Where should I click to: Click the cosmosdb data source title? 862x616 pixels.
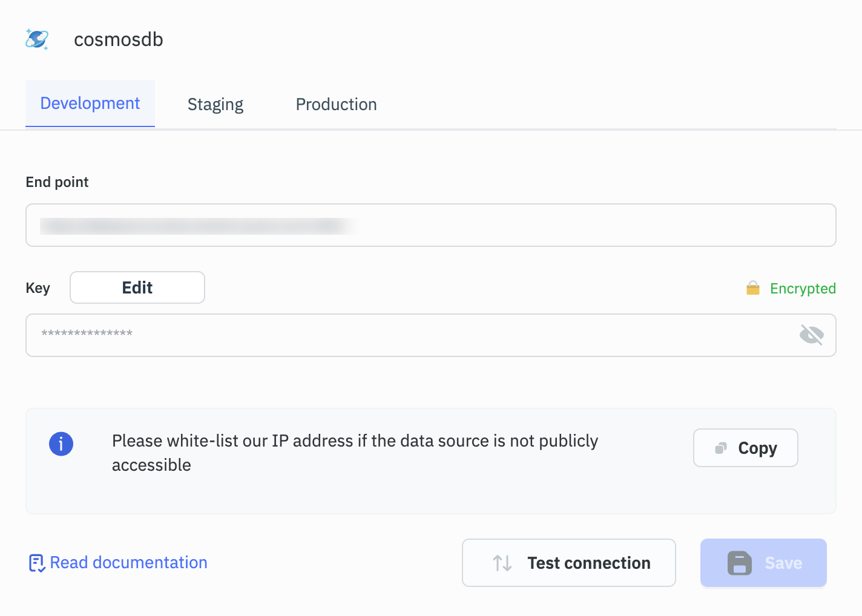click(x=119, y=40)
